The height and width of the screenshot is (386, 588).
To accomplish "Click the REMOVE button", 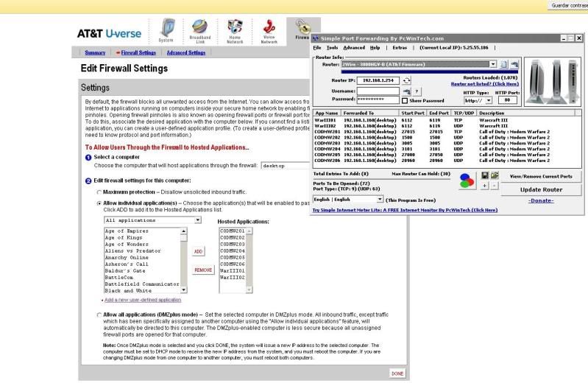I will [x=203, y=270].
